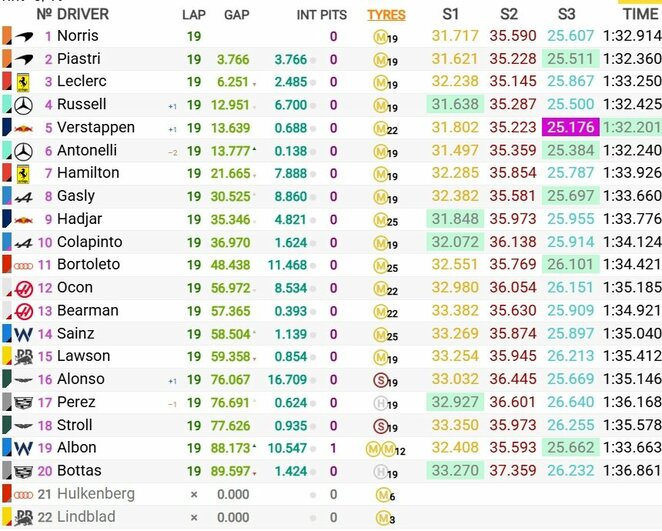Open driver Hamilton's name
The height and width of the screenshot is (531, 662).
[x=88, y=173]
